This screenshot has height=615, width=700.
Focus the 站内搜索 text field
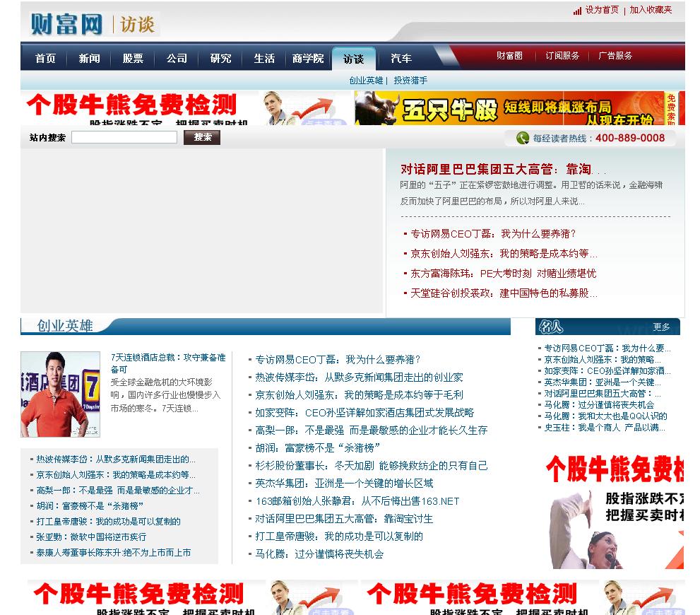click(x=124, y=137)
